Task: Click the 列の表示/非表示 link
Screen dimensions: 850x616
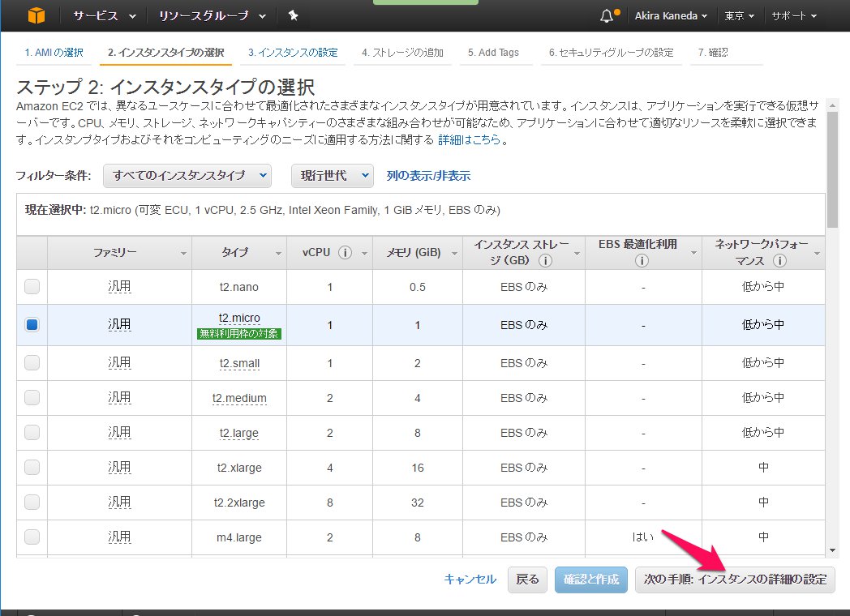Action: 428,175
